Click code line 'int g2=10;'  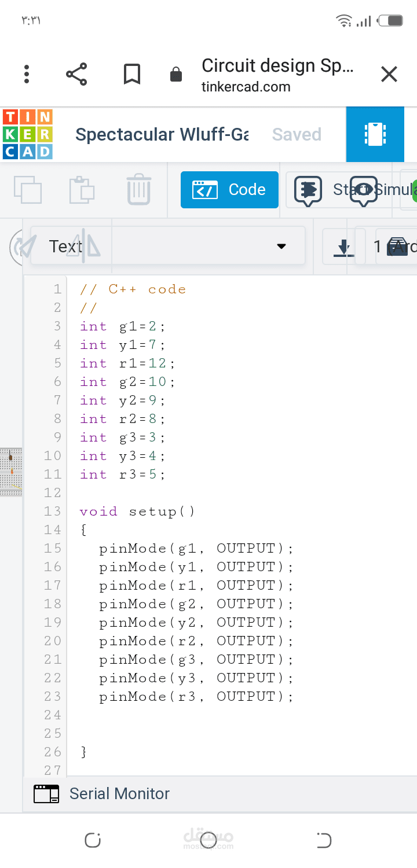click(127, 382)
